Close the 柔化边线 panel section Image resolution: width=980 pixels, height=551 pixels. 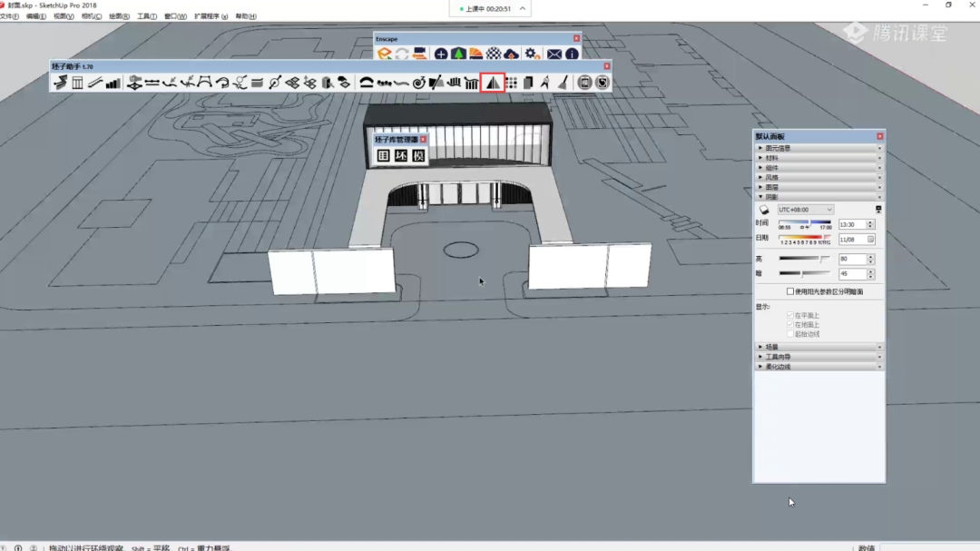[x=879, y=367]
